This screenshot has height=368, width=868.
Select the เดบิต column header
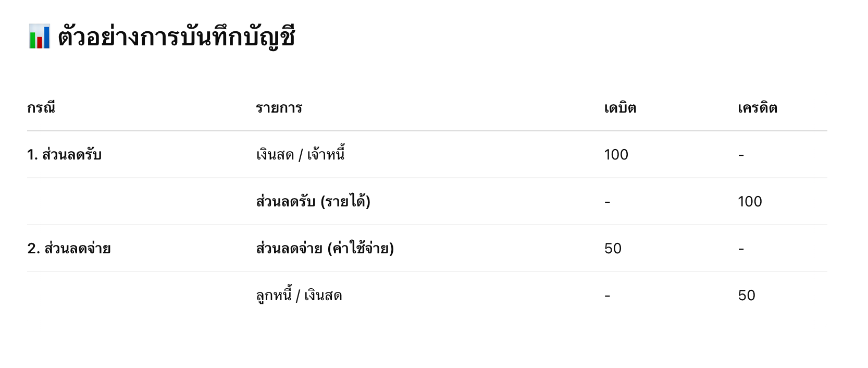(620, 107)
